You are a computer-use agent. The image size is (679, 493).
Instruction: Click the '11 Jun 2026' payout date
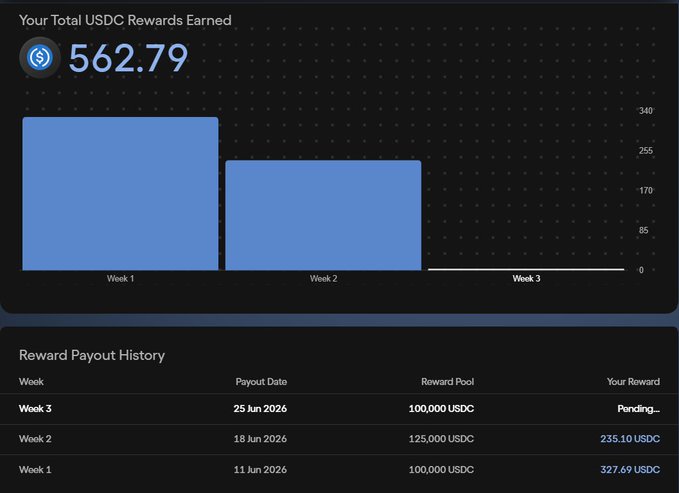(x=260, y=470)
